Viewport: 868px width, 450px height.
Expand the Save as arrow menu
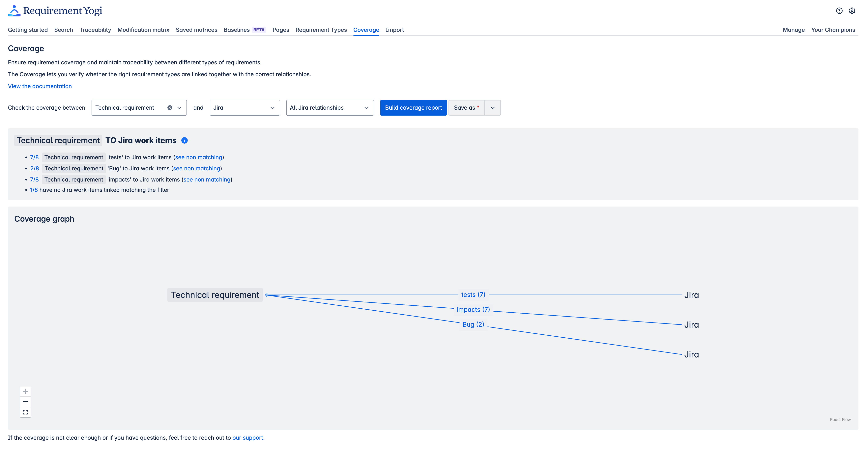click(x=492, y=108)
